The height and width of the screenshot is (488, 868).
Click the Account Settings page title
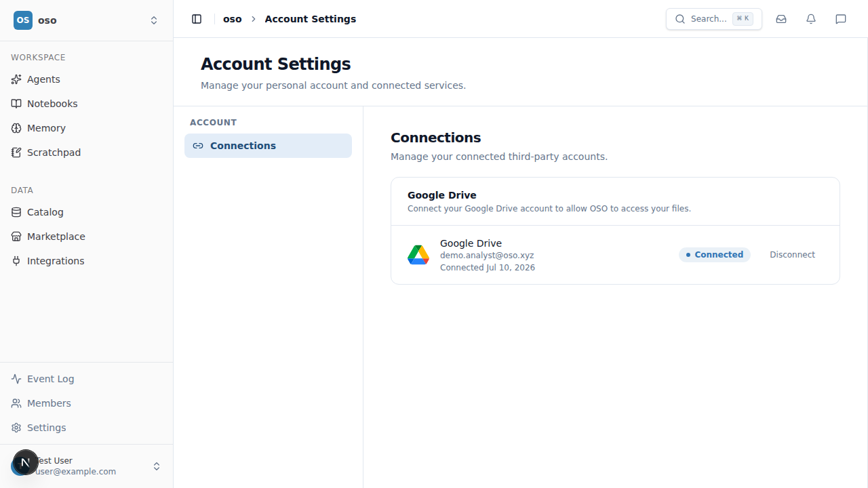coord(276,64)
